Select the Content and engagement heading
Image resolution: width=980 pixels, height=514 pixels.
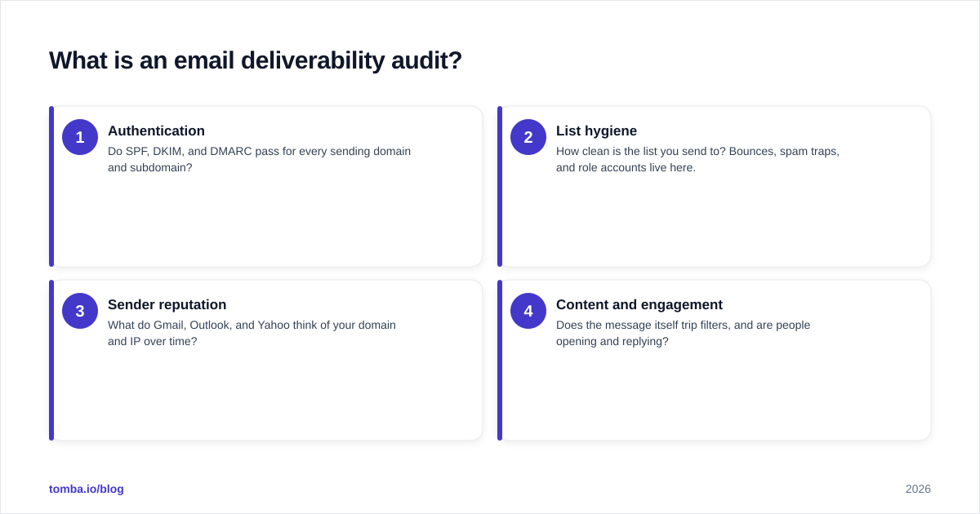coord(639,304)
